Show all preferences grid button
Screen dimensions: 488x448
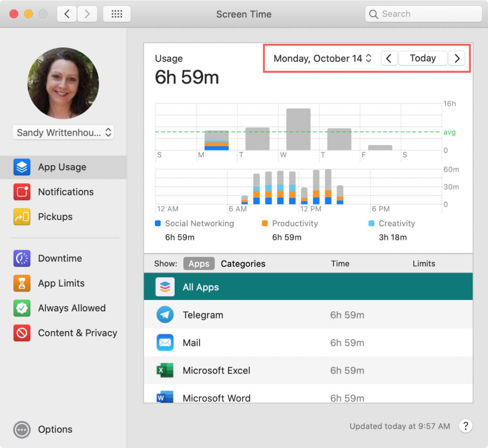[117, 14]
